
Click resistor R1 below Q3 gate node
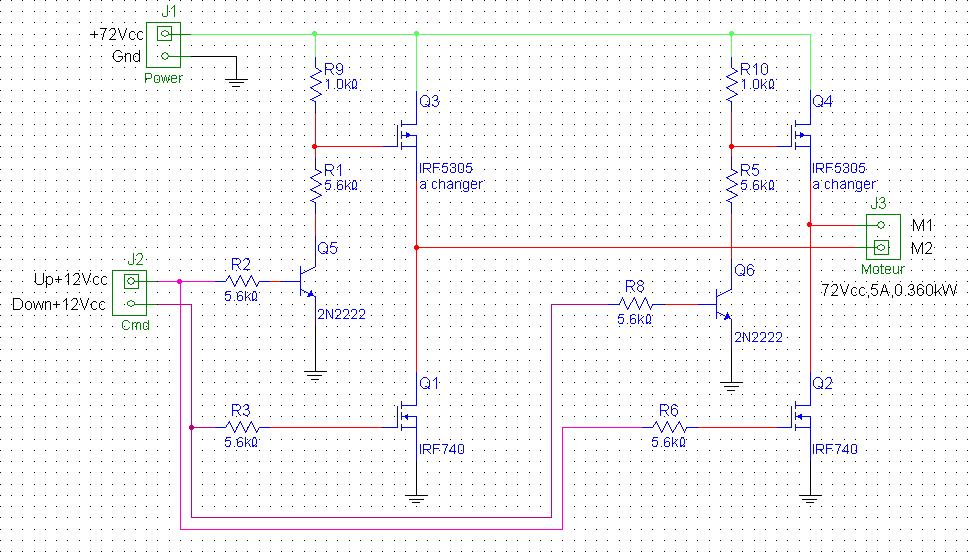tap(315, 185)
